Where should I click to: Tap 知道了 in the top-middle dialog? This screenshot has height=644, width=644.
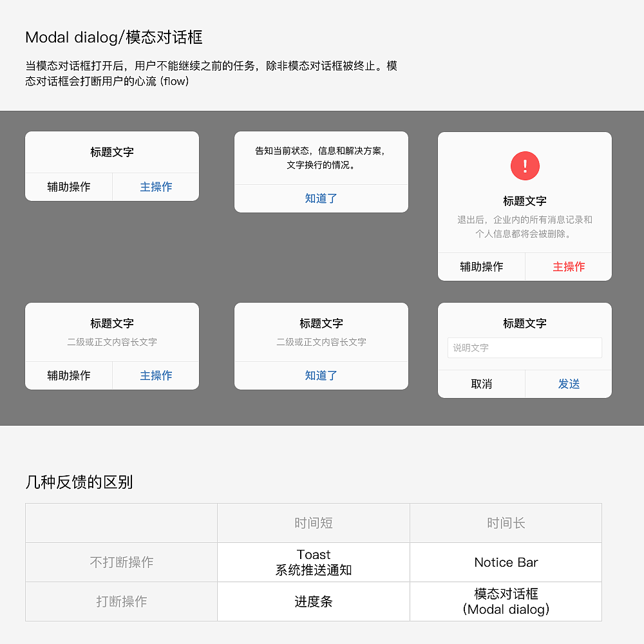pyautogui.click(x=321, y=198)
